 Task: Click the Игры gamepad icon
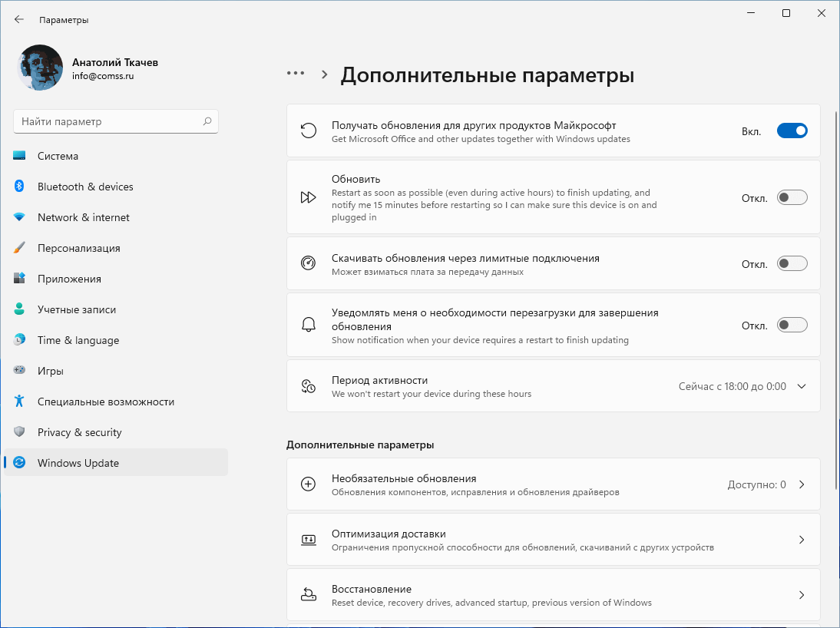point(20,371)
